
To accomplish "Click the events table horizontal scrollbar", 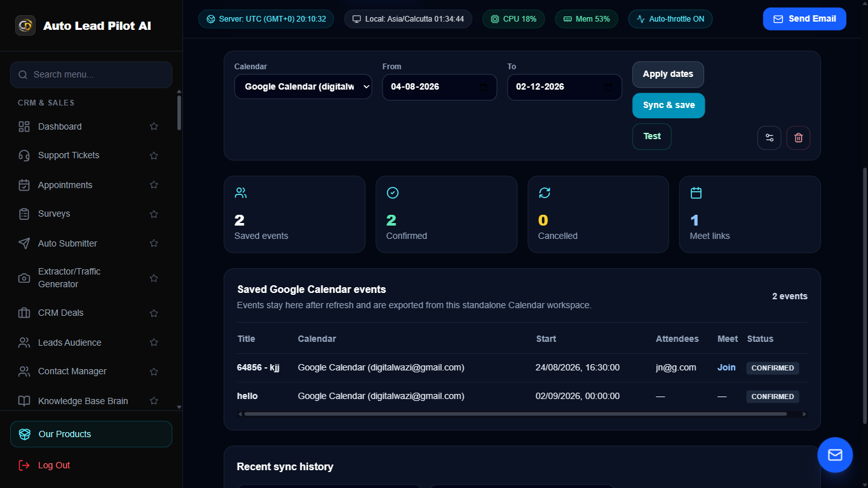I will (x=515, y=414).
